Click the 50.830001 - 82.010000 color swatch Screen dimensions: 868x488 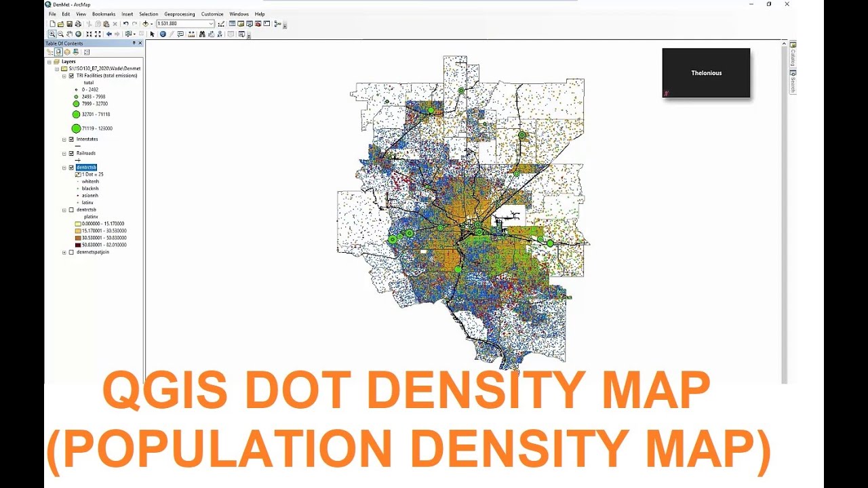coord(77,245)
